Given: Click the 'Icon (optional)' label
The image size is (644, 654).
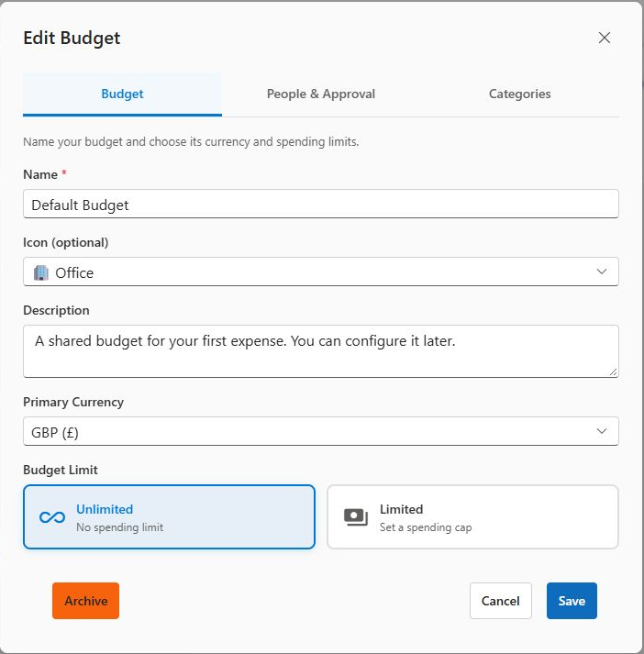Looking at the screenshot, I should (x=66, y=243).
